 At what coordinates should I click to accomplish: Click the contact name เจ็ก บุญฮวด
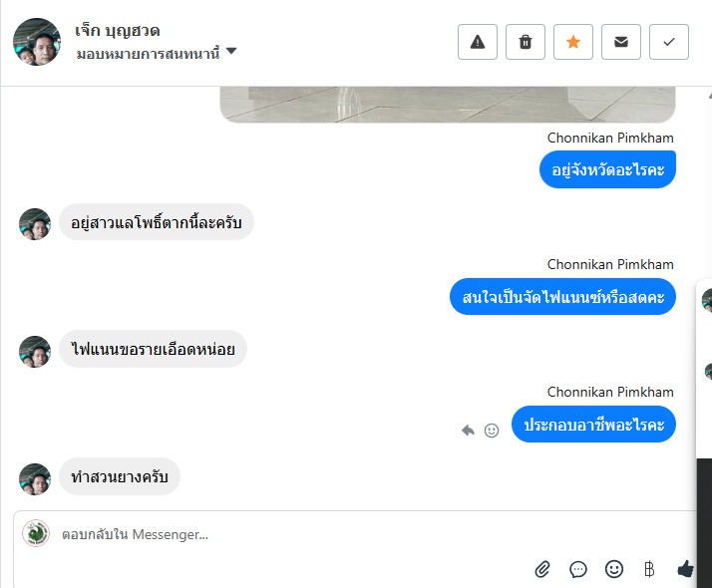118,30
